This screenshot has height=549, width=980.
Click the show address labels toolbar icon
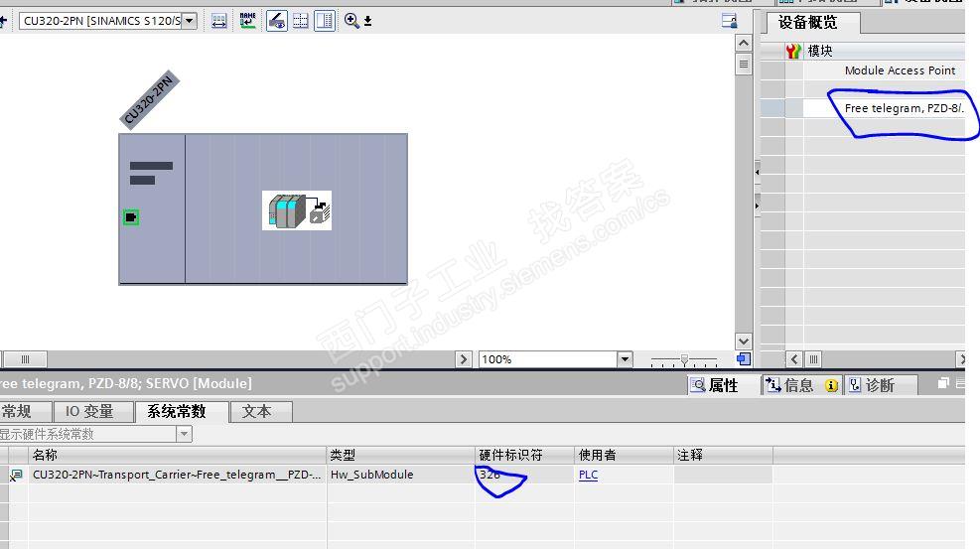218,21
